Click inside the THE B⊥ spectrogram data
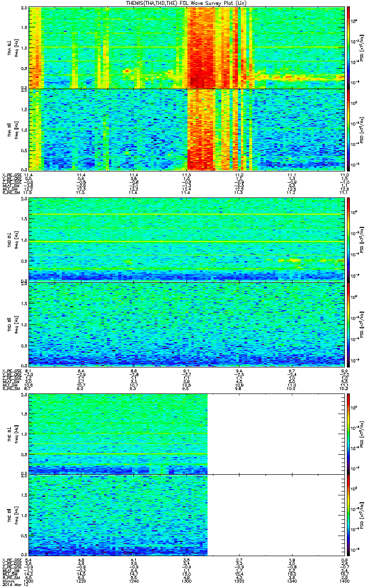The width and height of the screenshot is (368, 588). 118,433
